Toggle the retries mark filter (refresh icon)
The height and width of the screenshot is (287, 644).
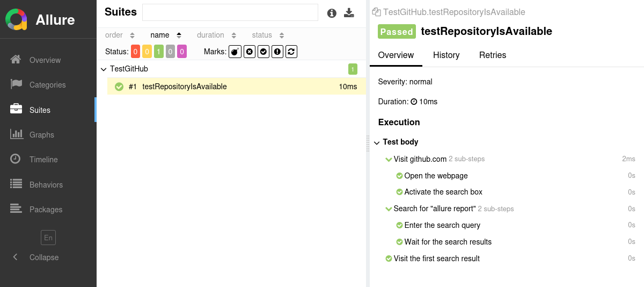291,52
